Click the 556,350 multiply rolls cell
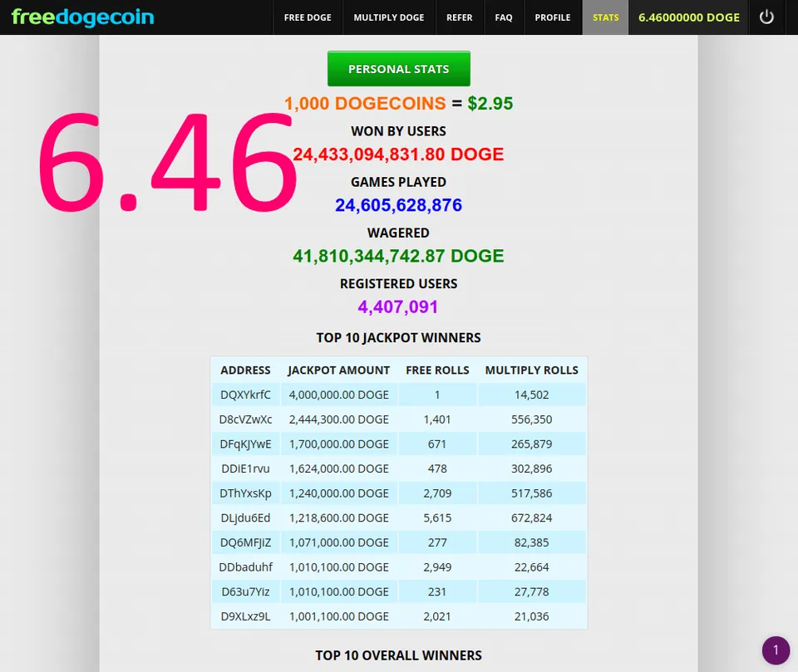 [531, 419]
